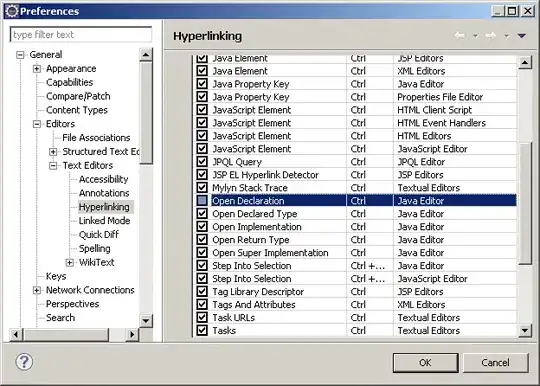The width and height of the screenshot is (540, 386).
Task: Open the Linked Mode preferences page
Action: [x=104, y=221]
